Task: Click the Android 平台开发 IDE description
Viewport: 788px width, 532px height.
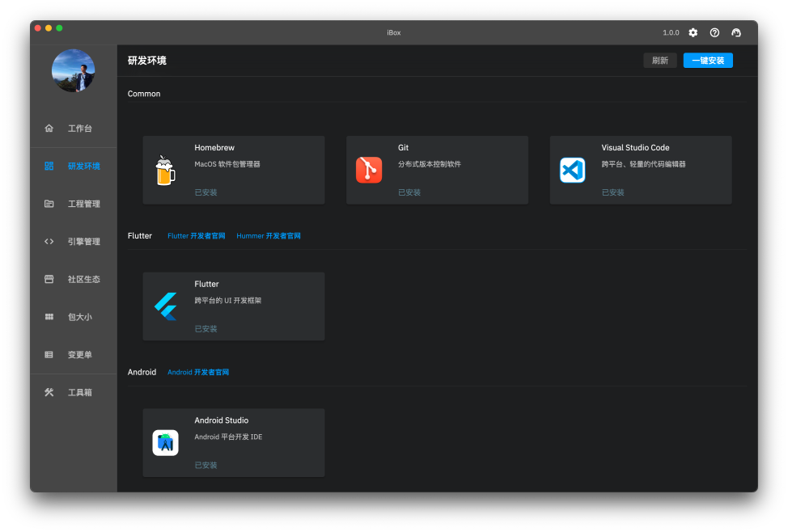Action: click(x=228, y=437)
